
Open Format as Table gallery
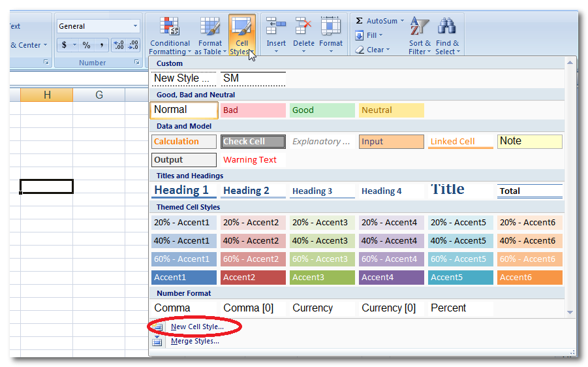[x=210, y=28]
